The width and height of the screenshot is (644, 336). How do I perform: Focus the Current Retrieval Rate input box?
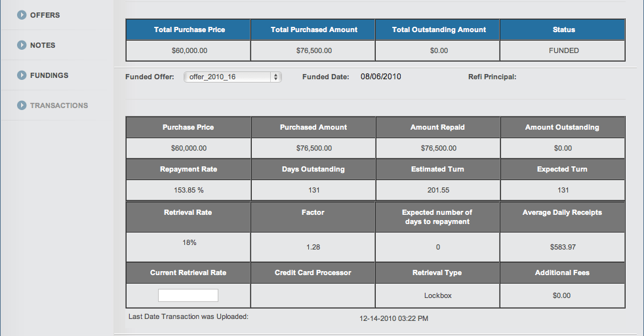[188, 295]
